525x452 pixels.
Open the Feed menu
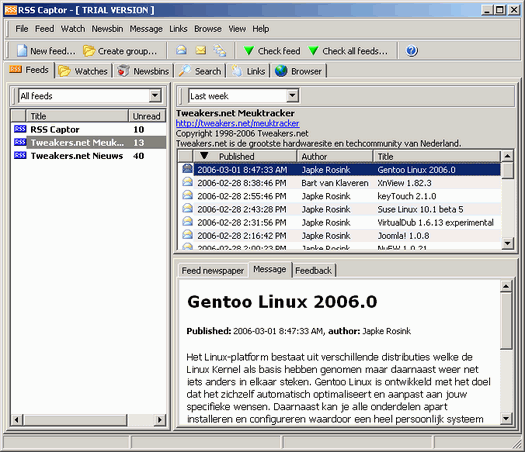point(45,29)
